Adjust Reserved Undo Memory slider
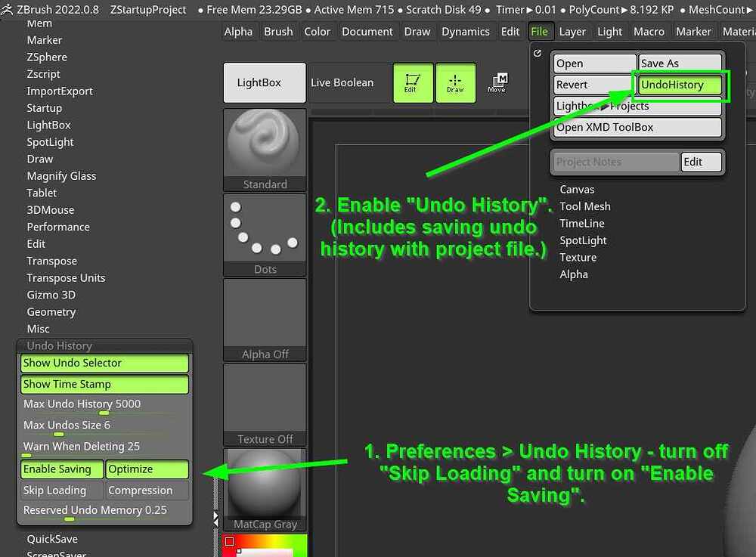 point(104,512)
